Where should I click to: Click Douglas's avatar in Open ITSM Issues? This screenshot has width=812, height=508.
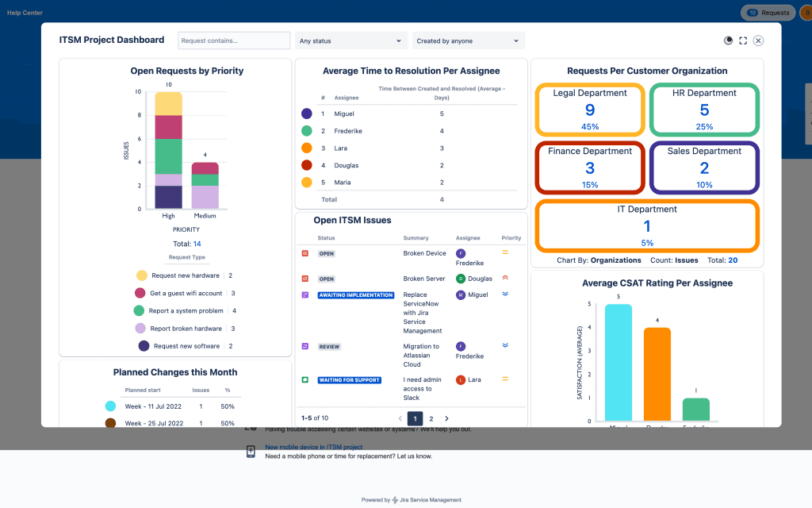[461, 279]
